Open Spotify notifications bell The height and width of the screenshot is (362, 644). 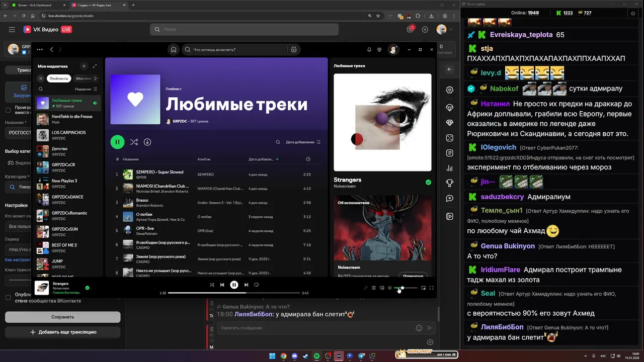369,50
